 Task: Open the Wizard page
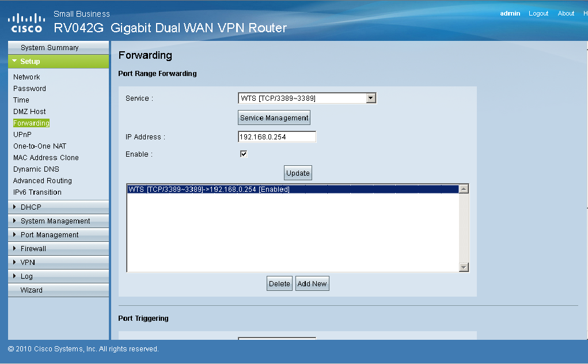click(x=59, y=290)
